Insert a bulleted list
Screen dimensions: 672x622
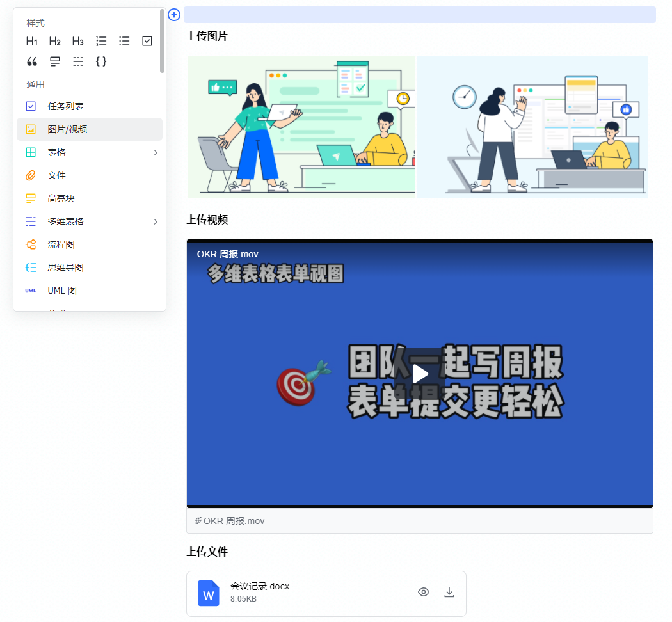pyautogui.click(x=124, y=41)
